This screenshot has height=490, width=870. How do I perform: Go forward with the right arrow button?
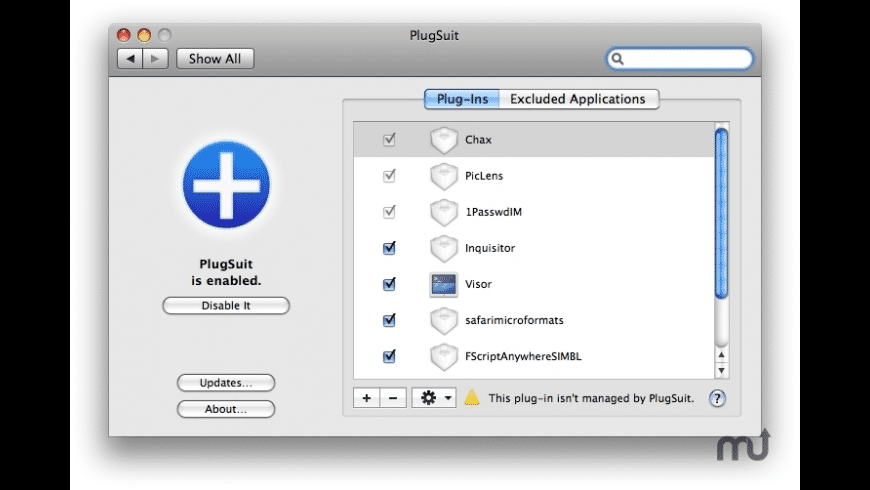[x=155, y=58]
